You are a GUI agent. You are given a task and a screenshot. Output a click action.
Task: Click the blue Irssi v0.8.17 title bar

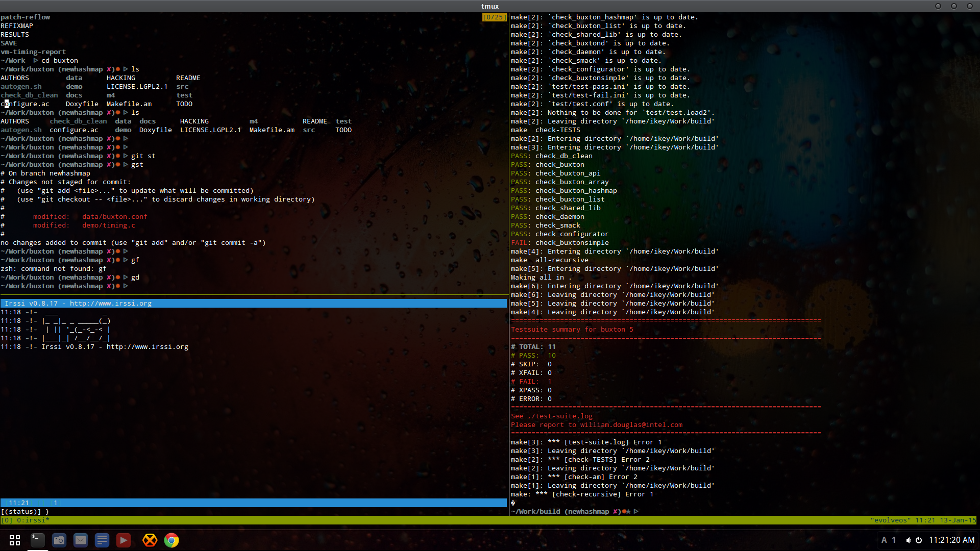click(254, 304)
